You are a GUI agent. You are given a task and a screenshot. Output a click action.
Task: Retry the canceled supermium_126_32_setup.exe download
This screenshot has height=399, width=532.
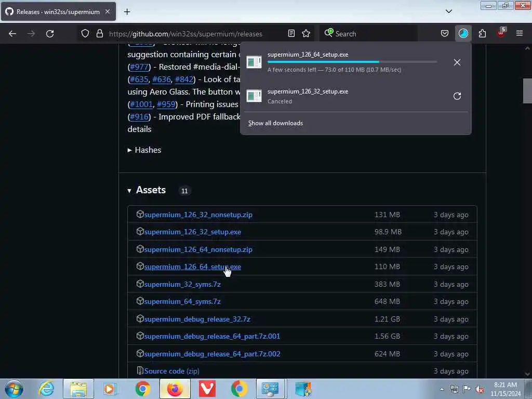[x=457, y=96]
